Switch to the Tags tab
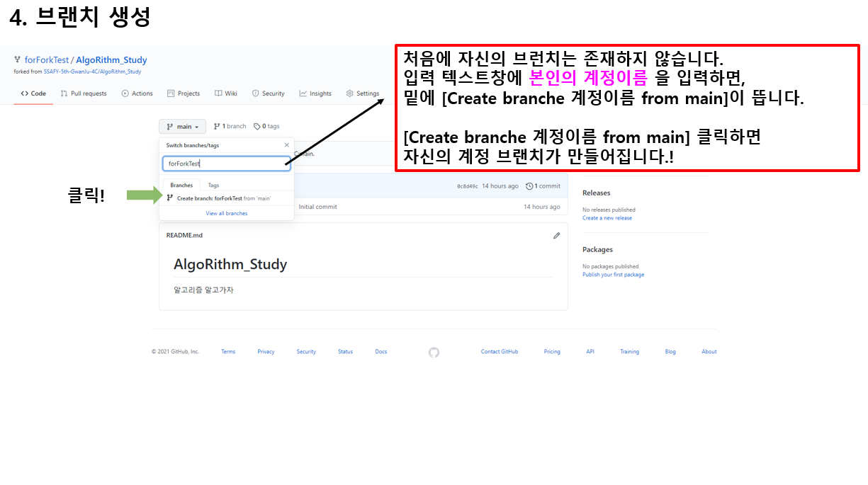 (214, 184)
